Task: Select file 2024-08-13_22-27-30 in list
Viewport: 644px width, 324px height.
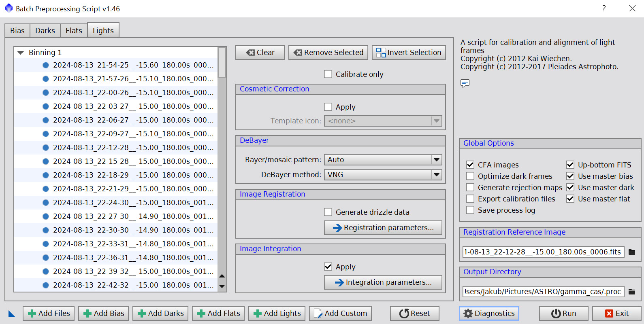Action: (116, 216)
